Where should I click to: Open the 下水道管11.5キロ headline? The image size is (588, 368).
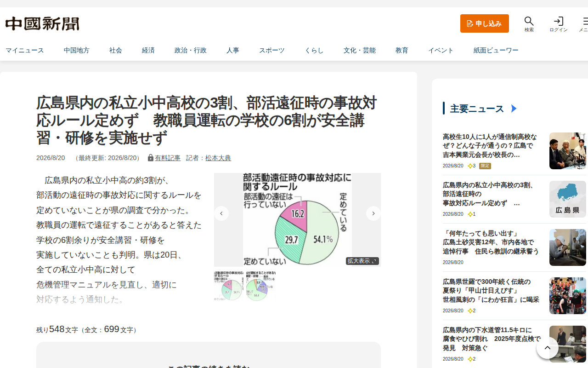pyautogui.click(x=492, y=339)
